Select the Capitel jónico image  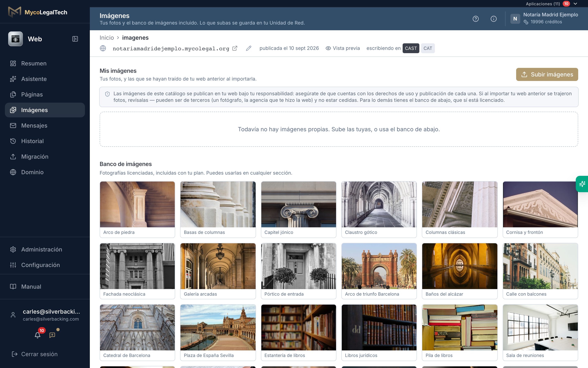pos(299,210)
